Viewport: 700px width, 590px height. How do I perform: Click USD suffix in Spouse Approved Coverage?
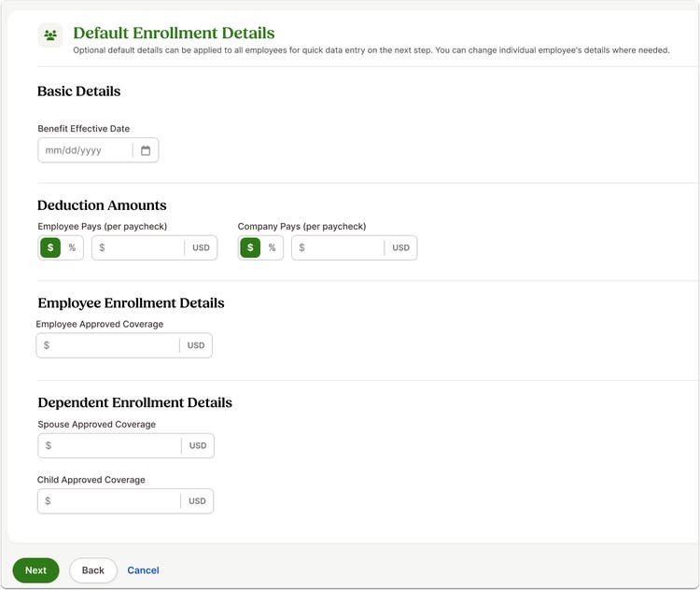coord(198,445)
